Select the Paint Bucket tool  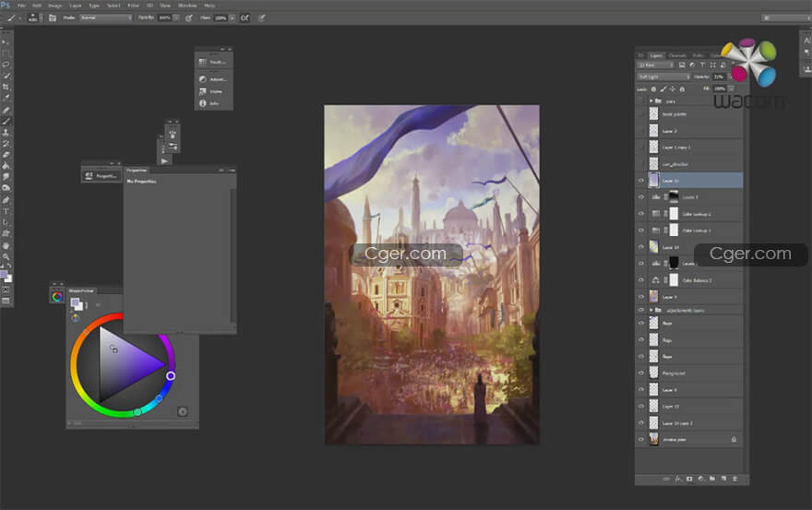click(x=6, y=166)
